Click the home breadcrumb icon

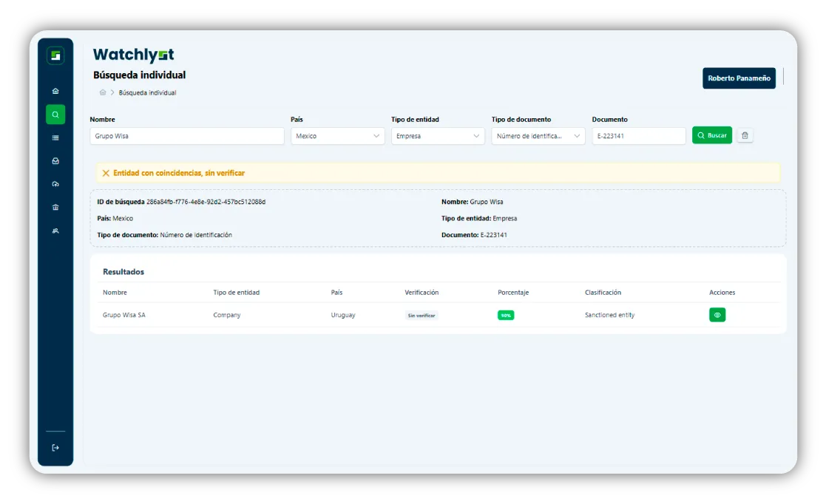tap(102, 92)
